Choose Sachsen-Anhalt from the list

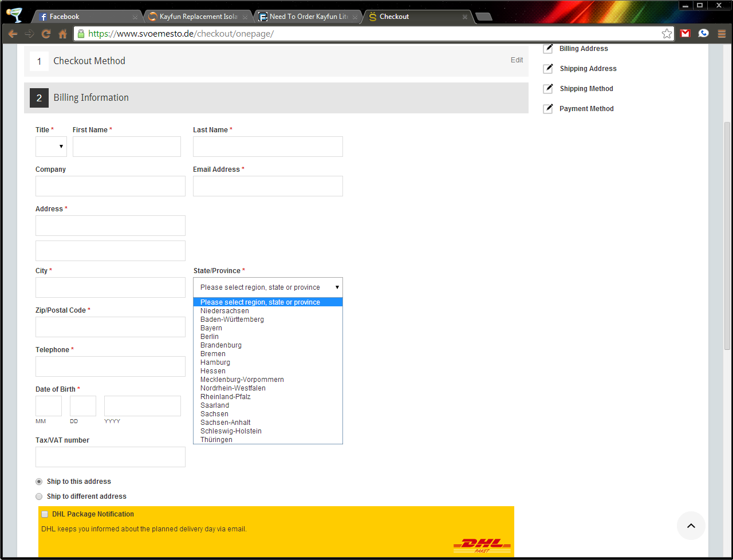(268, 423)
